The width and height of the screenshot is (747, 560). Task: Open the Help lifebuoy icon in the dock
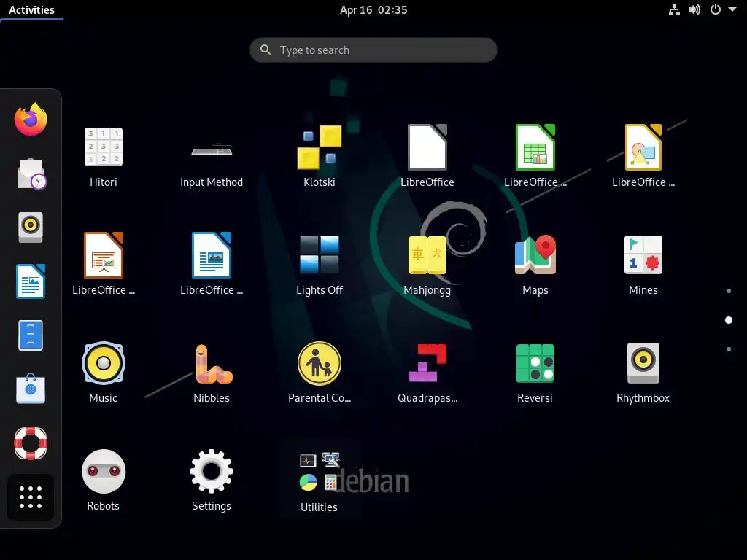coord(31,443)
